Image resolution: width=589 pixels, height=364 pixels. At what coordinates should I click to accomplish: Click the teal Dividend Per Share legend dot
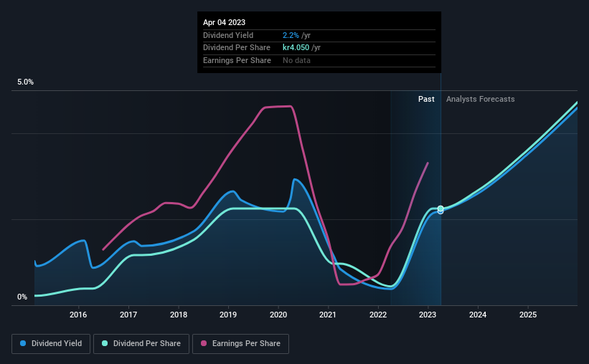105,343
